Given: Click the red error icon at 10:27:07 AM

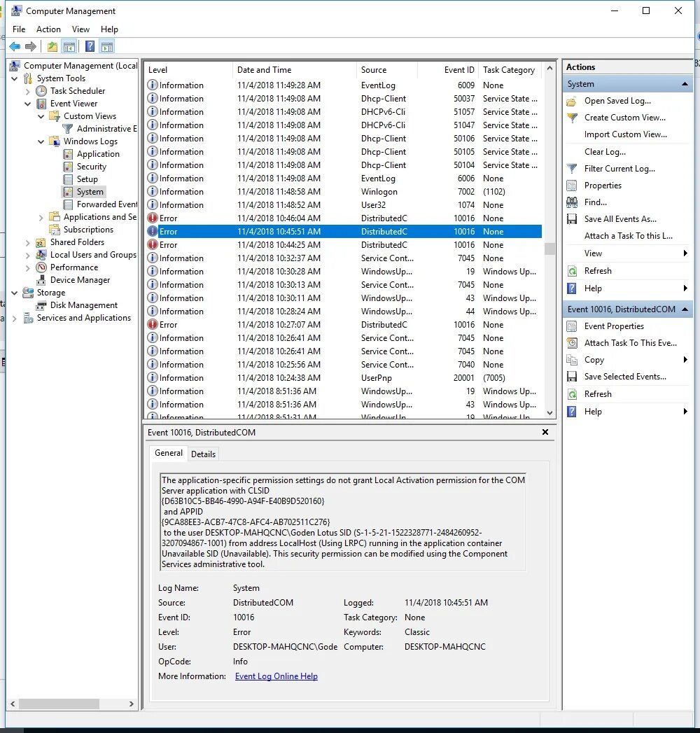Looking at the screenshot, I should [x=153, y=324].
